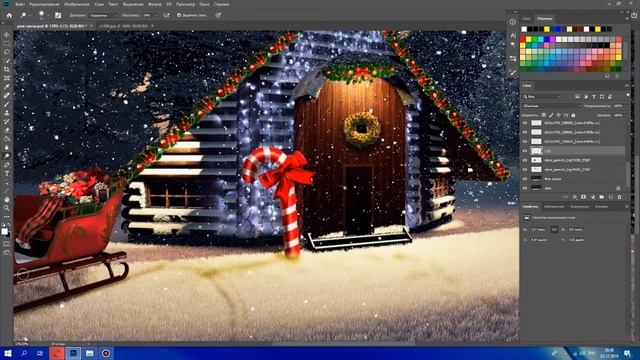Click the width field in Properties panel
Screen dimensions: 640x360
[538, 230]
